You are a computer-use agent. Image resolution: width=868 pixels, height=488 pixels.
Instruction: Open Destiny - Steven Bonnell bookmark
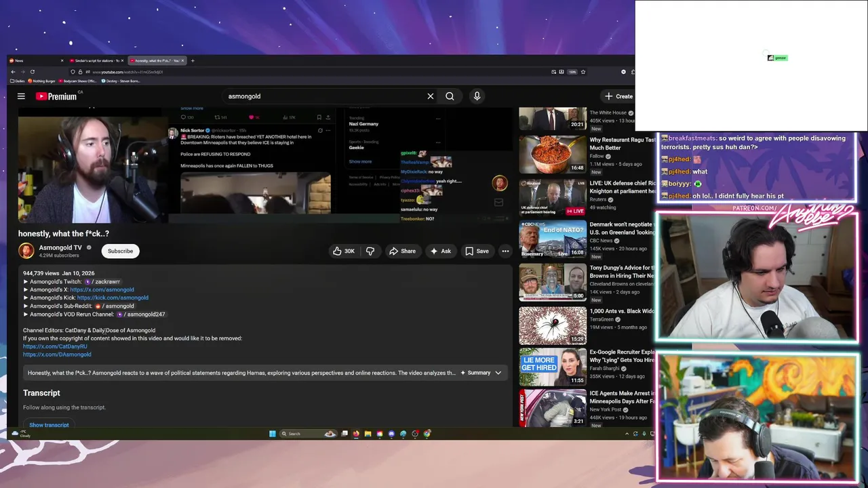121,81
